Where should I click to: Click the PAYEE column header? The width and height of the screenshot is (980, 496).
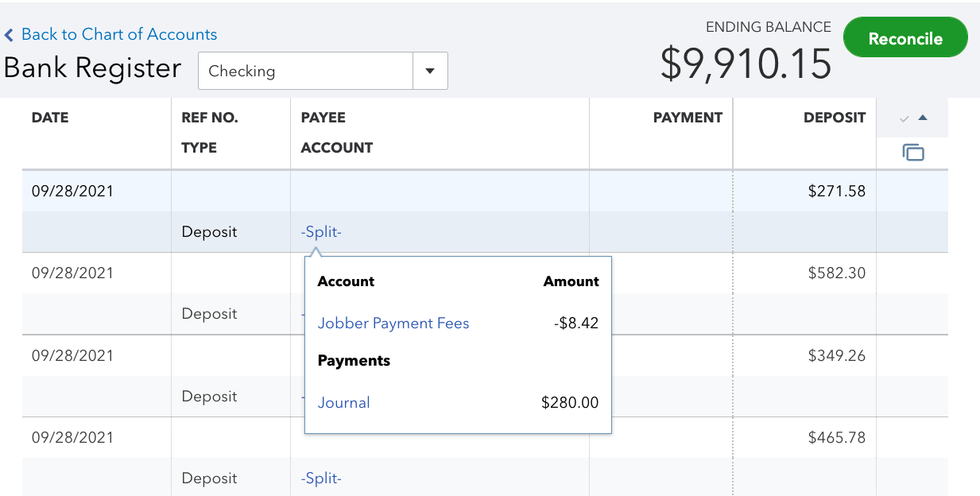click(x=323, y=118)
